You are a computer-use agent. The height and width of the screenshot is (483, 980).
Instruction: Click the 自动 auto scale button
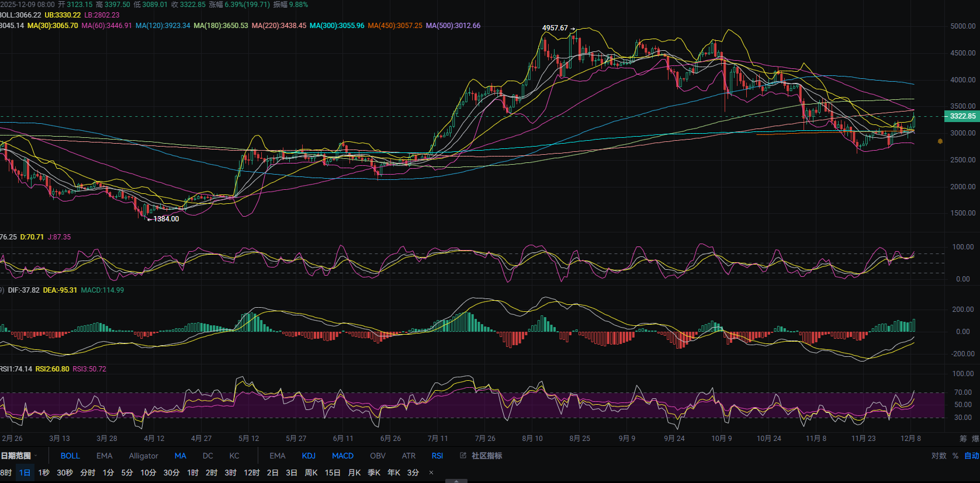tap(971, 456)
